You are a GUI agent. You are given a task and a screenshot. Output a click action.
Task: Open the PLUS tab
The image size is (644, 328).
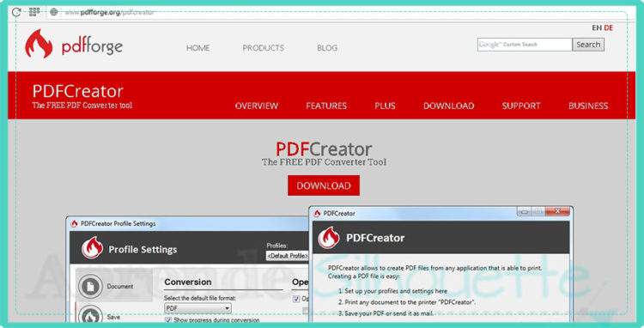pyautogui.click(x=385, y=106)
